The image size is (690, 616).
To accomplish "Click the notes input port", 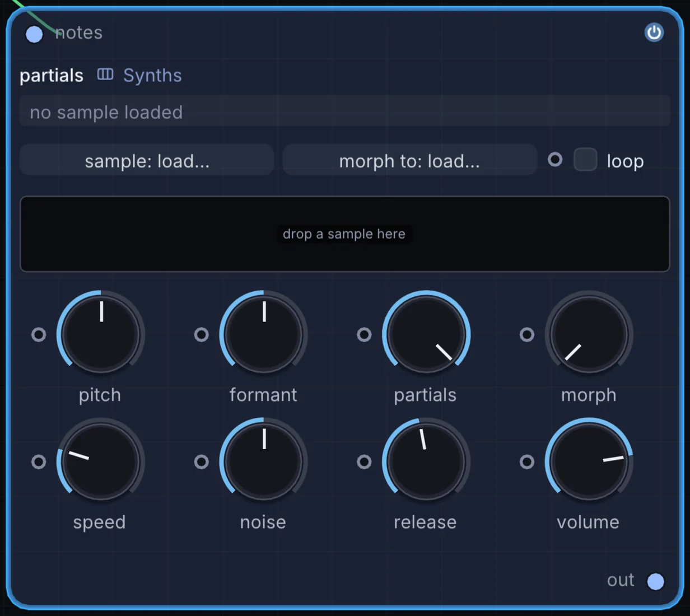I will (34, 34).
